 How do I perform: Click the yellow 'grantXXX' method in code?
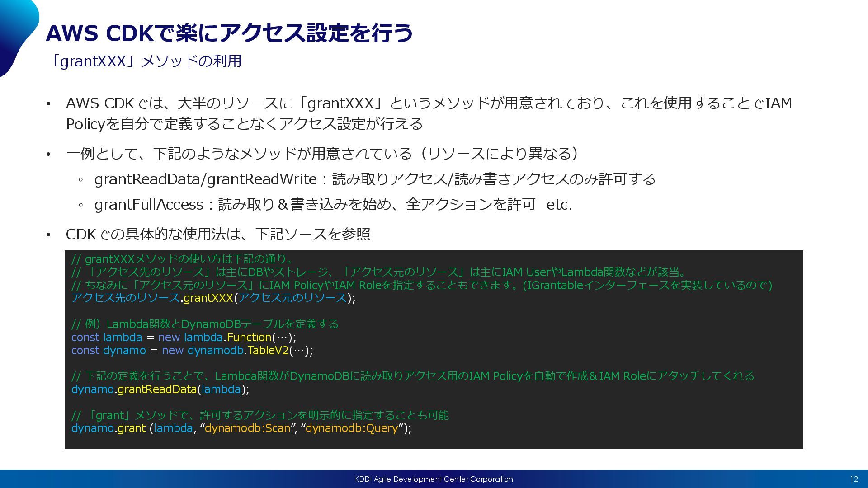[x=208, y=298]
